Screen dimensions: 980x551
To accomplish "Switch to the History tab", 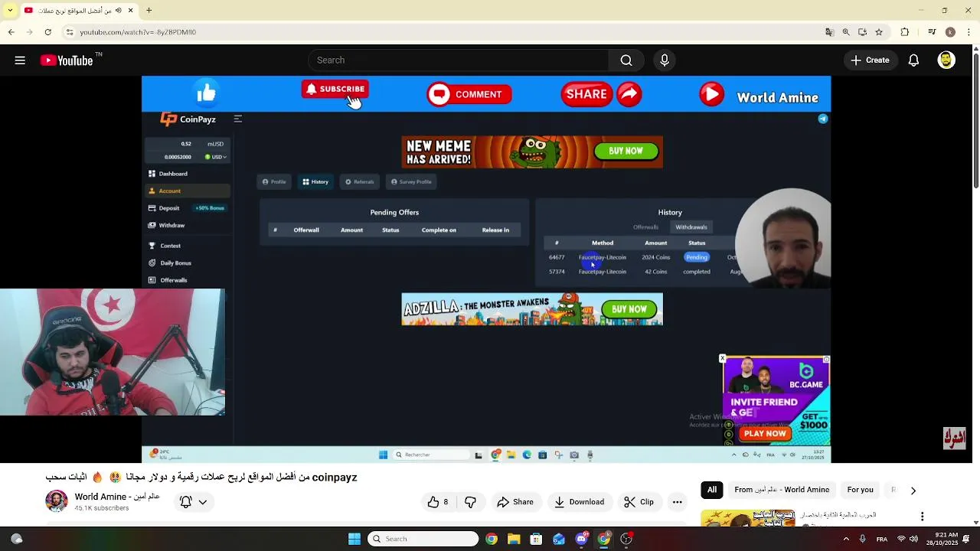I will pyautogui.click(x=315, y=181).
